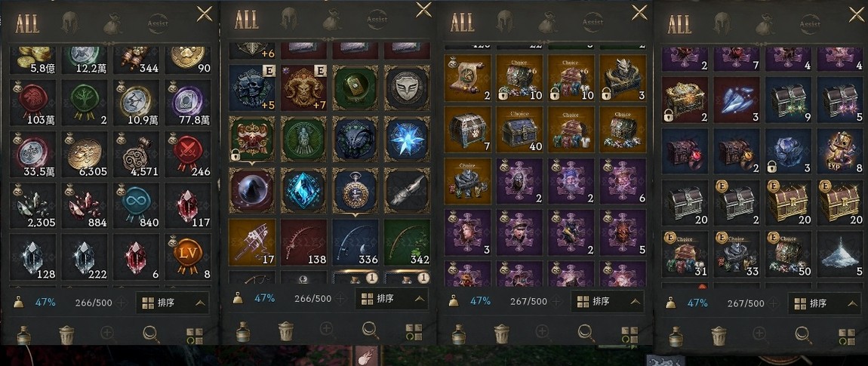
Task: Click the potion bottle icon in the third panel
Action: tap(459, 334)
